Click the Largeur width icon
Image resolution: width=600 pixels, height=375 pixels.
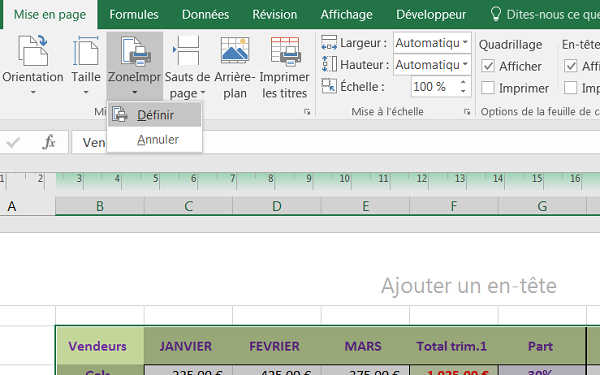329,43
